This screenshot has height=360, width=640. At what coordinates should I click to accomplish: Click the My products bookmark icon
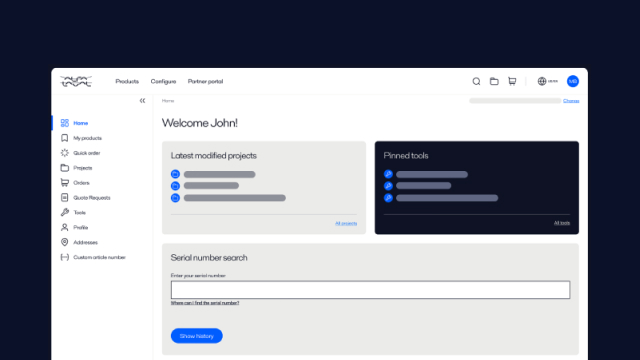pos(64,138)
